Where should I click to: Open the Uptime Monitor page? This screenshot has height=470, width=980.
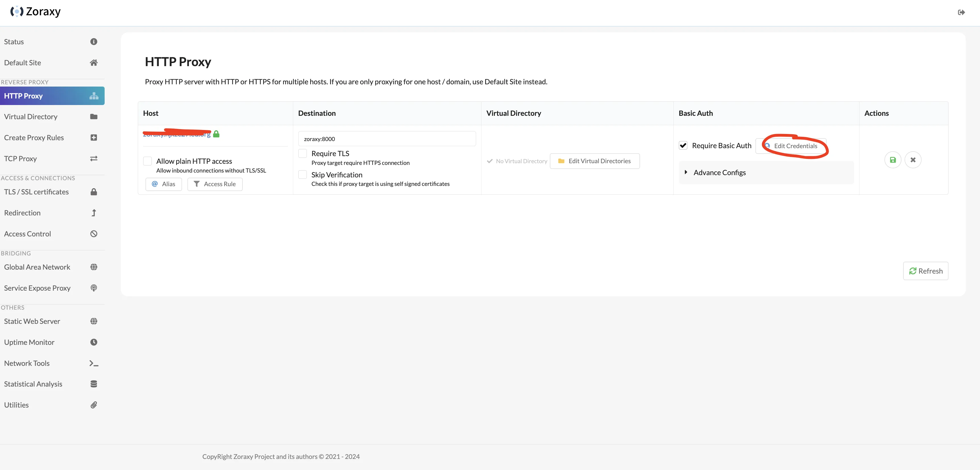click(x=52, y=342)
